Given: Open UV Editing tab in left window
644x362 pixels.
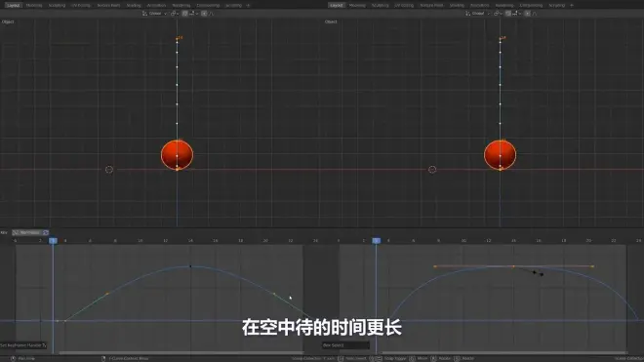Looking at the screenshot, I should [81, 5].
